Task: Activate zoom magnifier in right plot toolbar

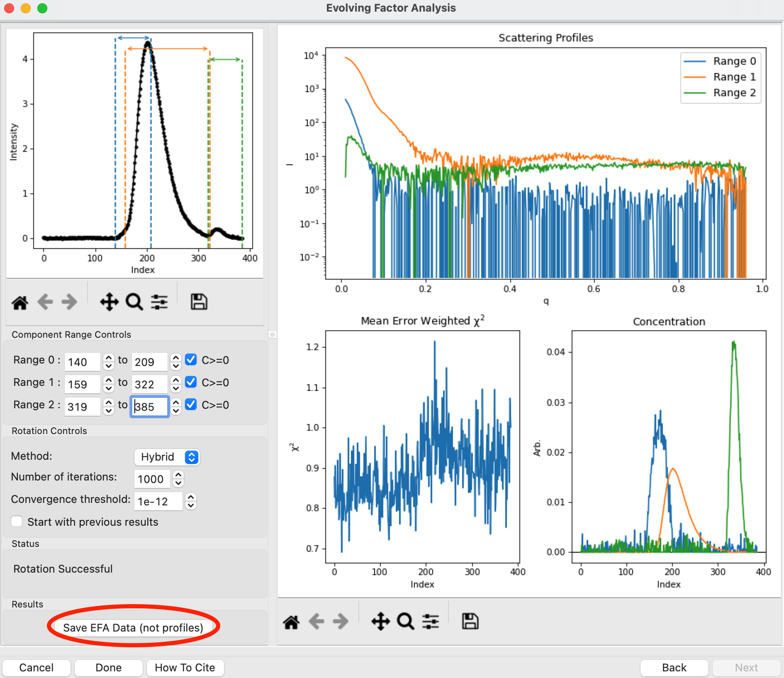Action: tap(405, 622)
